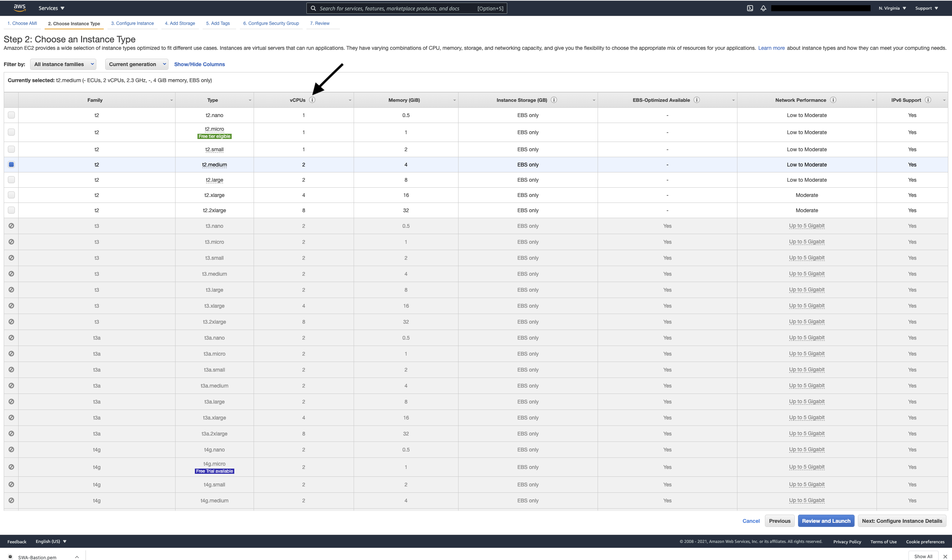This screenshot has height=560, width=952.
Task: Click the EBS-Optimized Available info icon
Action: [697, 100]
